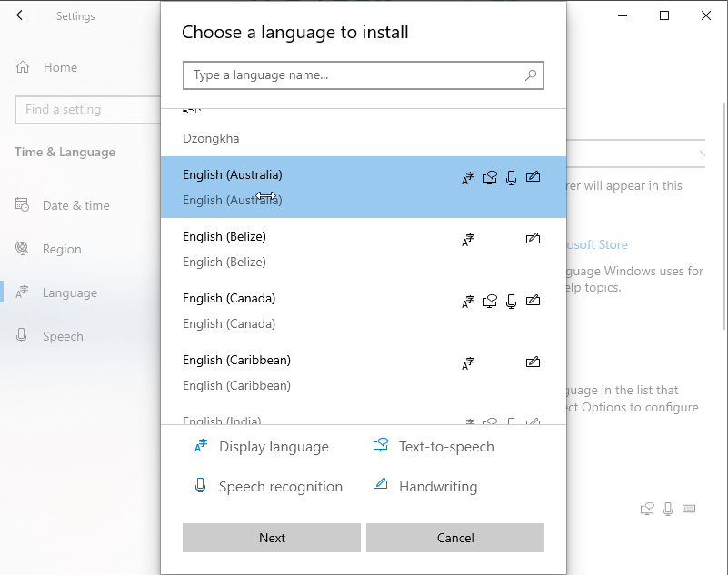Screen dimensions: 728x575
Task: Click the Speech microphone sidebar icon
Action: [x=21, y=335]
